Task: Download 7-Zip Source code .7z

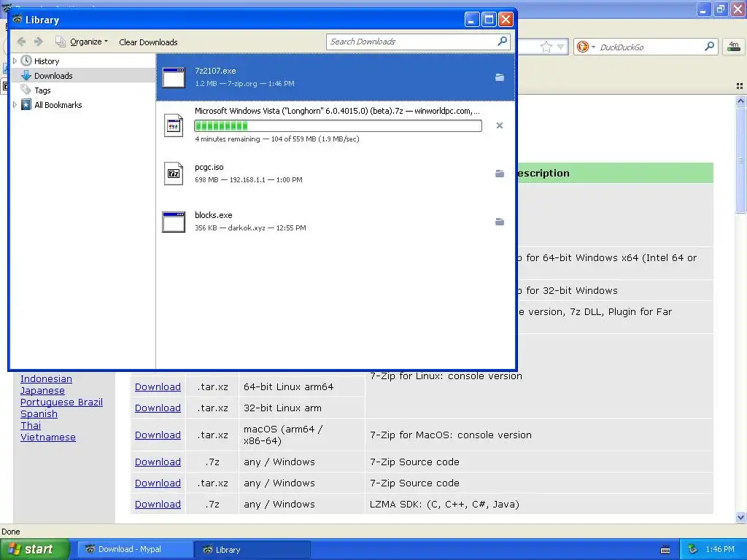Action: 158,462
